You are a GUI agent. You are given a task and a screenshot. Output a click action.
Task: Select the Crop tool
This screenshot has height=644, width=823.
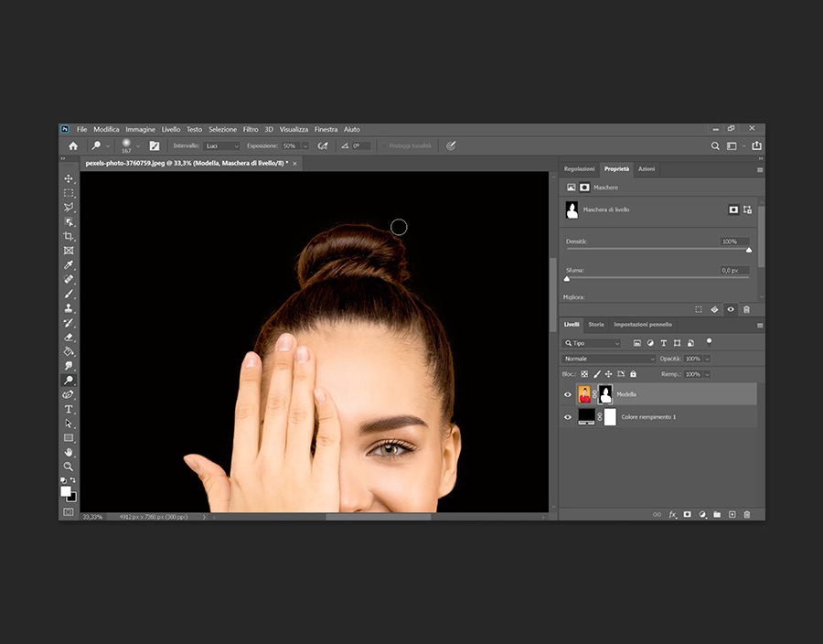click(x=69, y=236)
